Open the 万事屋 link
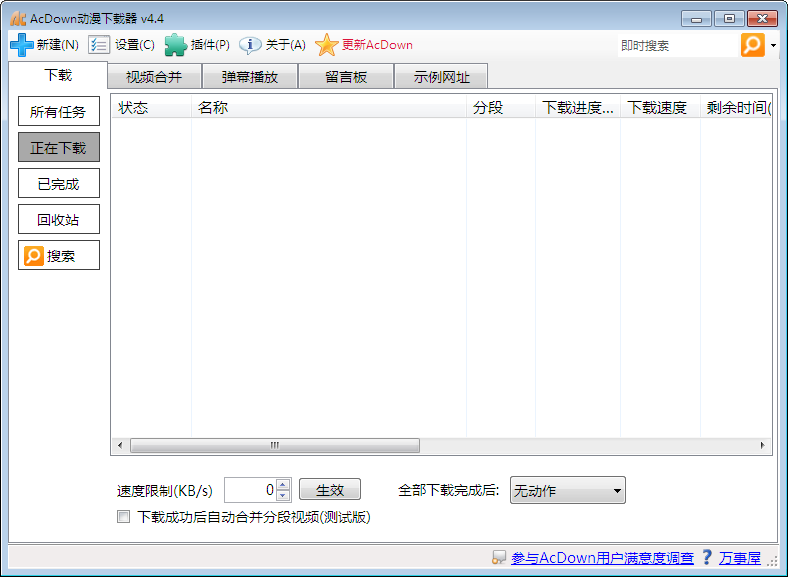 coord(740,557)
